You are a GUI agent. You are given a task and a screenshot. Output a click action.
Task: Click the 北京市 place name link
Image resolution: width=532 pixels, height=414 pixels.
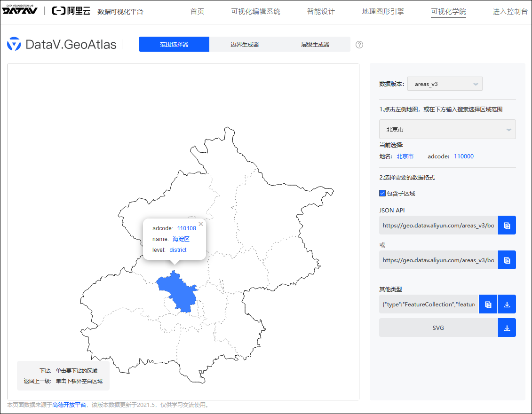point(405,156)
